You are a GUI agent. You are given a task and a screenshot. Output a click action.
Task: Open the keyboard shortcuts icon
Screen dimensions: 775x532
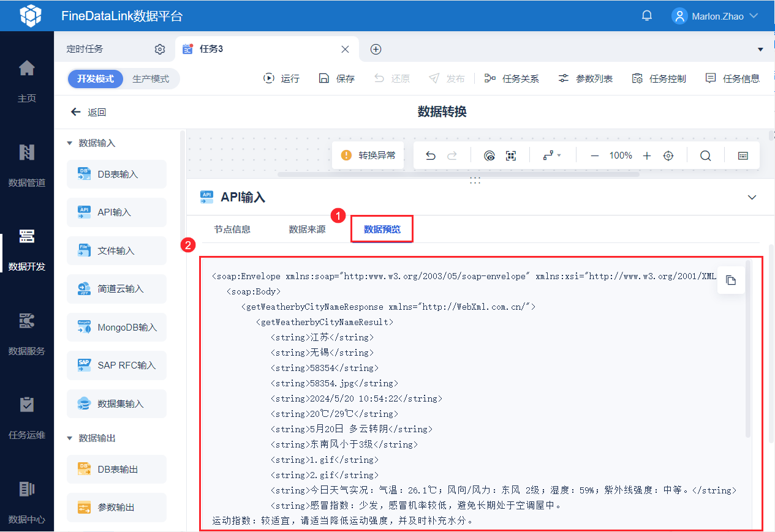(x=743, y=155)
